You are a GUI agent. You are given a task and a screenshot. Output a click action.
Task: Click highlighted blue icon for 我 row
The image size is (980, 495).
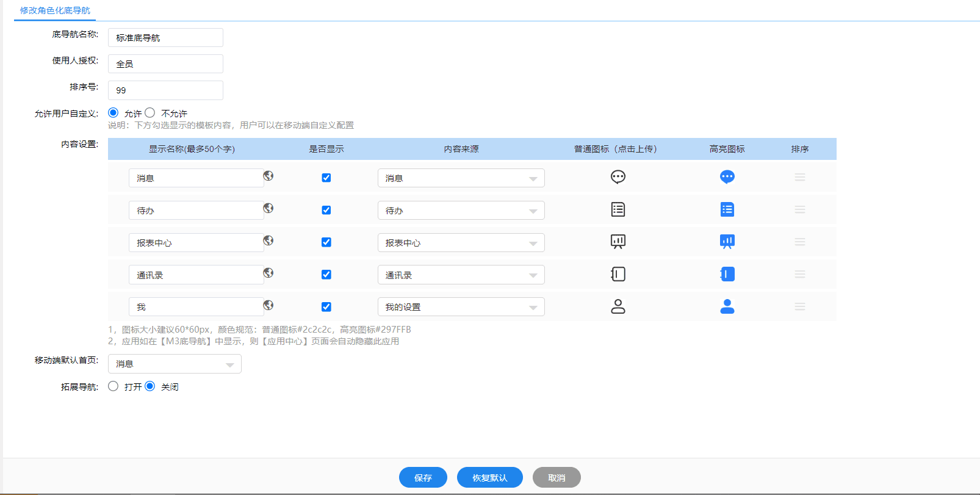727,306
